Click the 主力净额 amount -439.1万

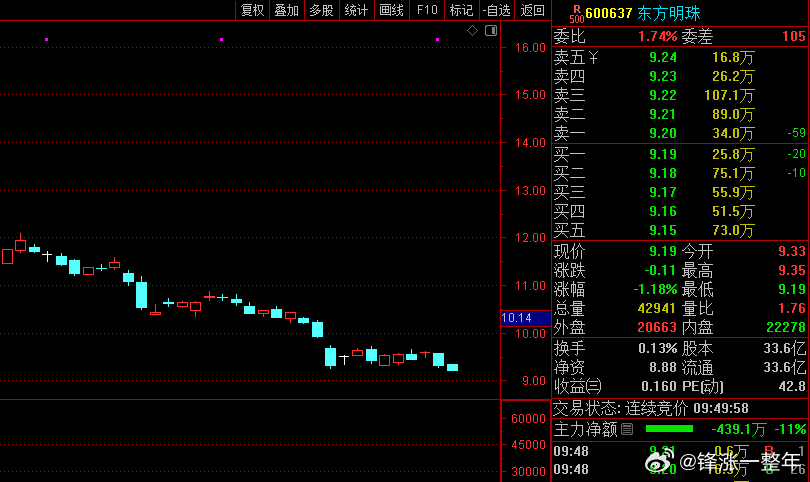(x=739, y=429)
